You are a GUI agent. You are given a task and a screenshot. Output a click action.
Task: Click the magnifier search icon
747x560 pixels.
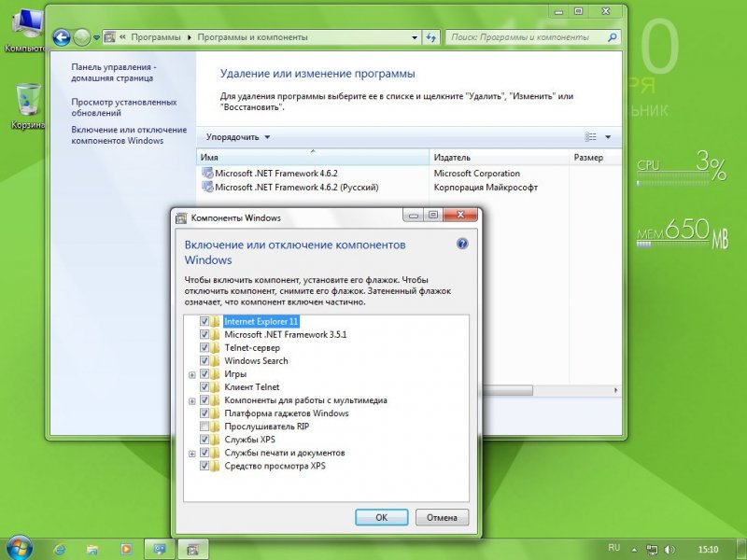point(613,37)
